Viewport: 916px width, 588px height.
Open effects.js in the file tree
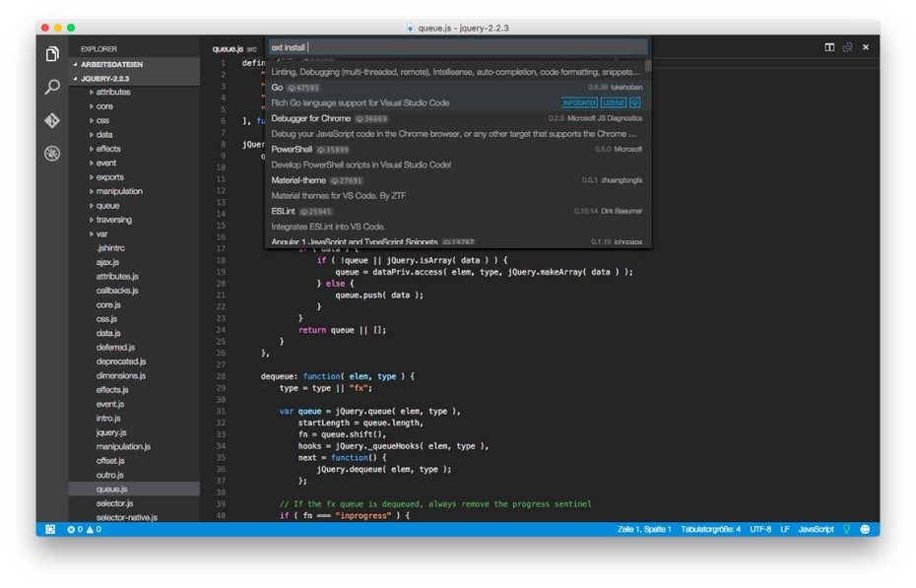(134, 389)
